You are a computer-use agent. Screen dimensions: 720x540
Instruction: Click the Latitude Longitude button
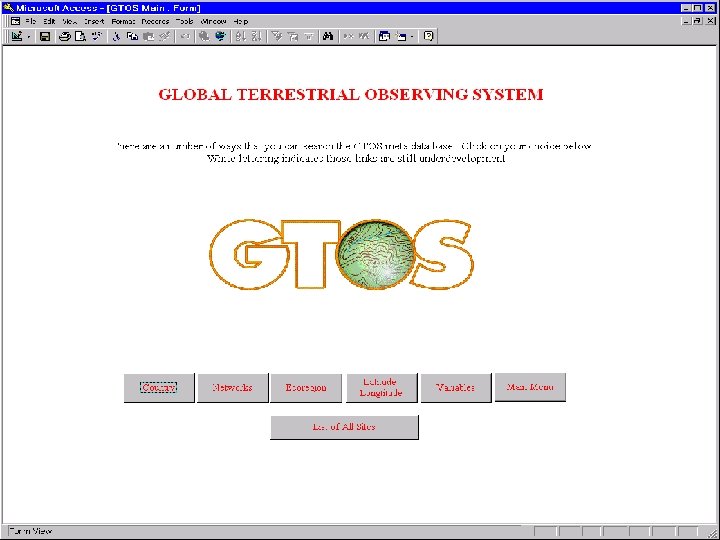pyautogui.click(x=382, y=388)
